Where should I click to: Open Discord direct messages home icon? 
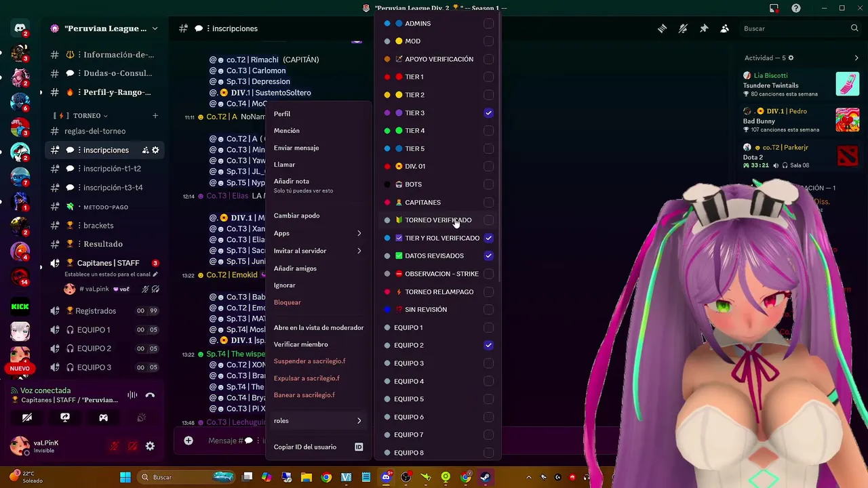[x=20, y=28]
